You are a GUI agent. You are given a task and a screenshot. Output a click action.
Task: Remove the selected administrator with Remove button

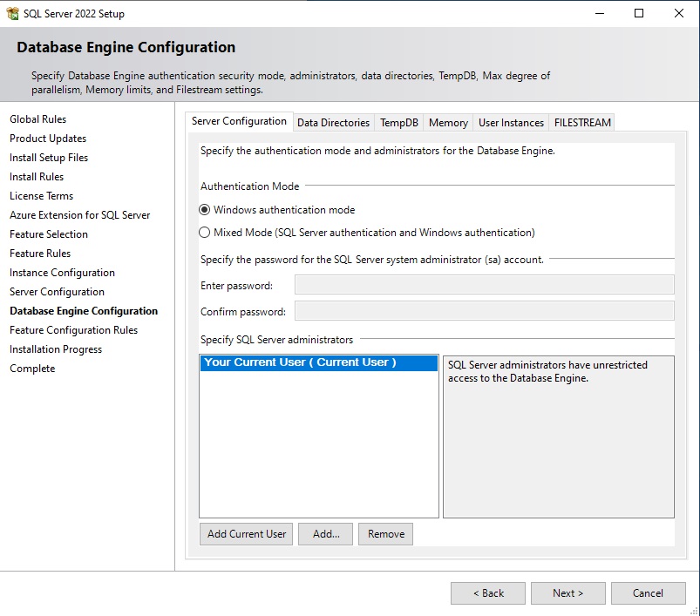tap(385, 534)
